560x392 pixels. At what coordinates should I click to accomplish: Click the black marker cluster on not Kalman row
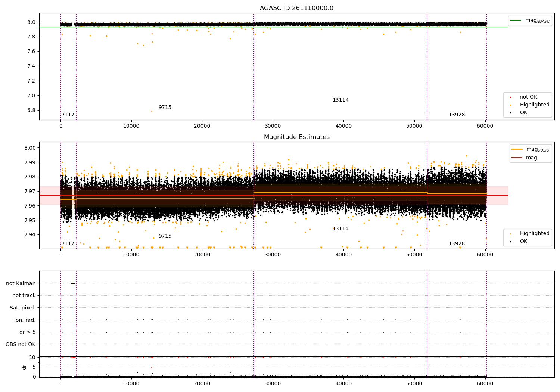(73, 283)
